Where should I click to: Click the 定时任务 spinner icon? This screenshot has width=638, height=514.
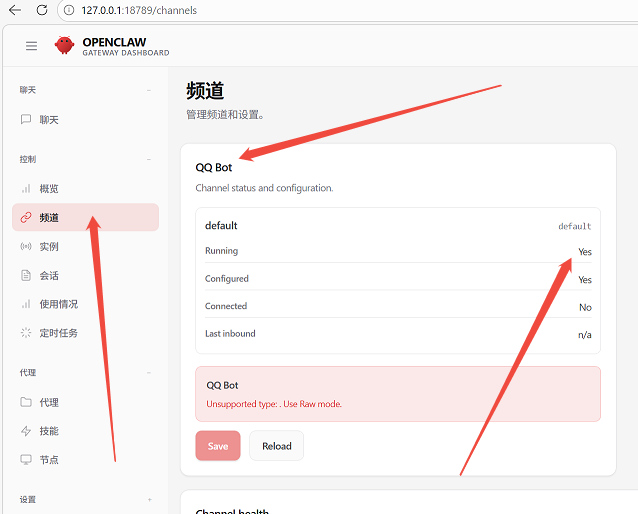[26, 333]
